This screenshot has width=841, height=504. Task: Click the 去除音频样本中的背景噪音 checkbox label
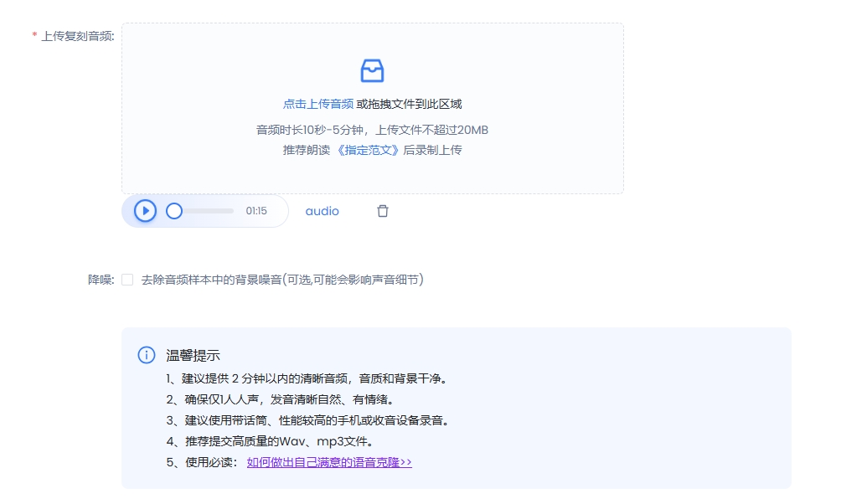(x=282, y=280)
